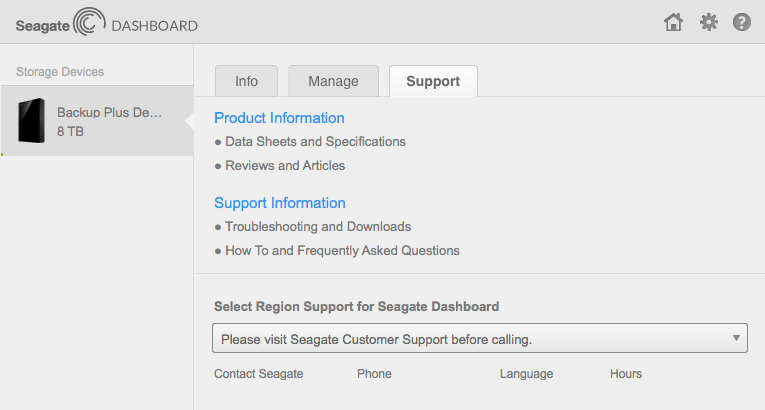This screenshot has width=765, height=410.
Task: Click the dropdown arrow for region selection
Action: [736, 338]
